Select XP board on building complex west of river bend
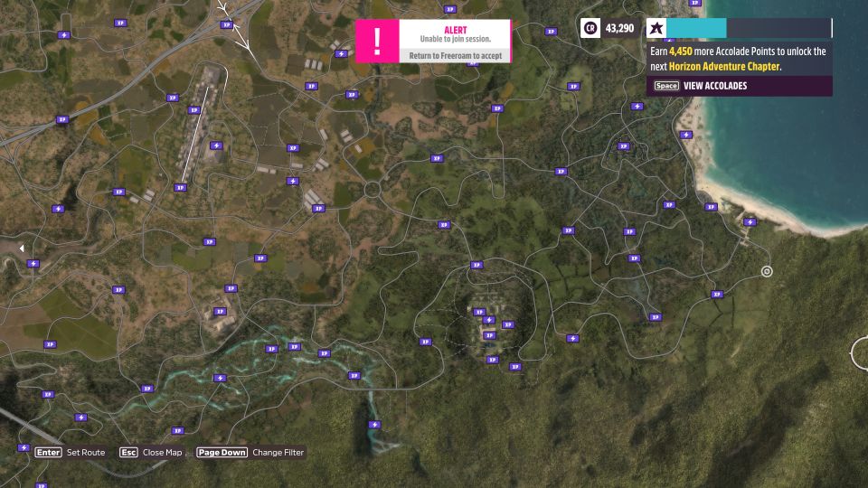 click(220, 312)
